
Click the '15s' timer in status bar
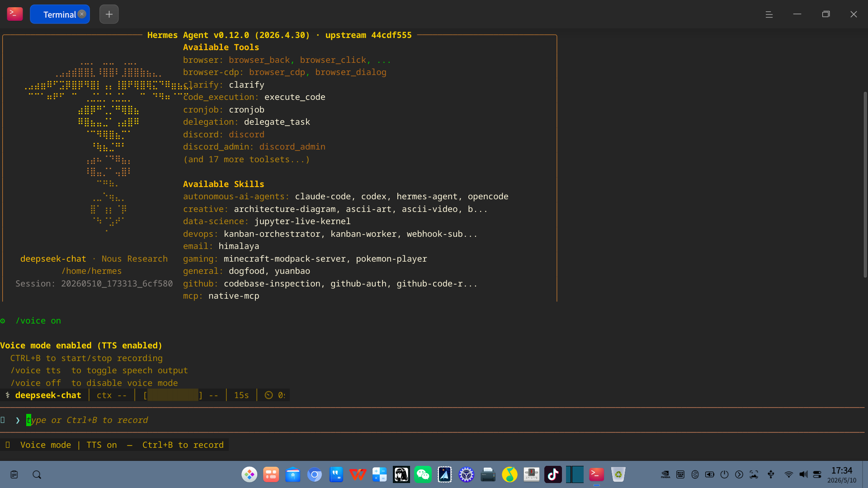(x=241, y=395)
